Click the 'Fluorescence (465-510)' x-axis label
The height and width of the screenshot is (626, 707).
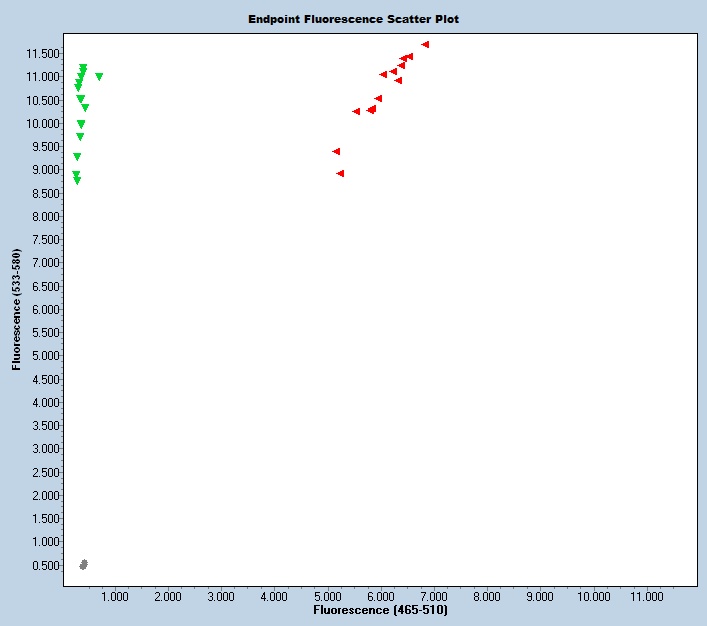pyautogui.click(x=380, y=609)
